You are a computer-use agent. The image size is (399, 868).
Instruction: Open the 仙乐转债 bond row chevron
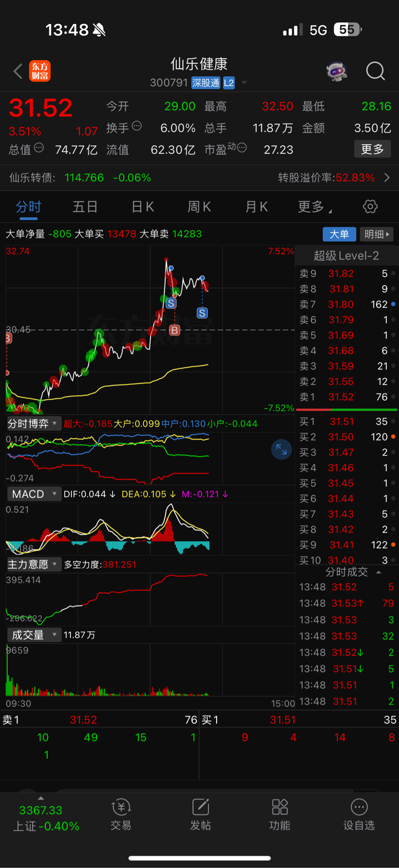[x=387, y=178]
